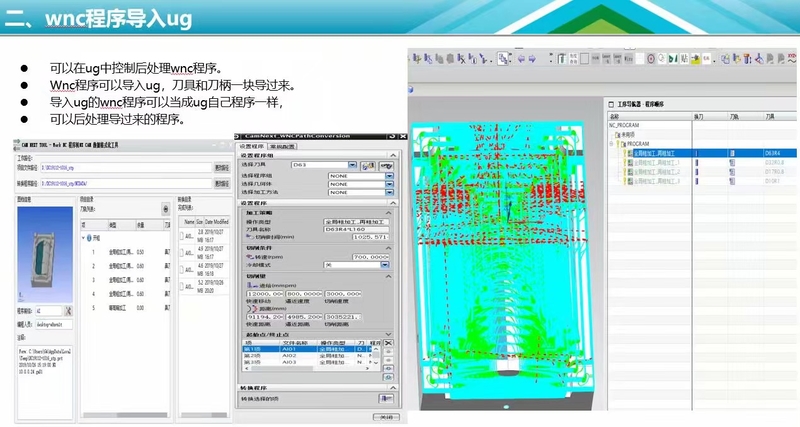This screenshot has height=427, width=800.
Task: Select the AI03 row in the start point table
Action: coord(308,362)
